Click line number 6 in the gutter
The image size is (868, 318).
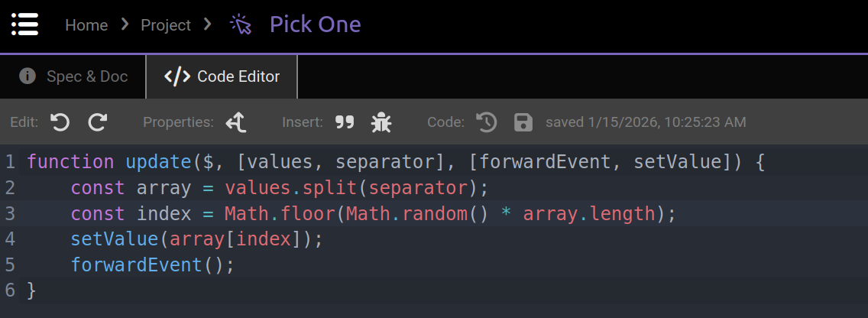click(x=10, y=290)
